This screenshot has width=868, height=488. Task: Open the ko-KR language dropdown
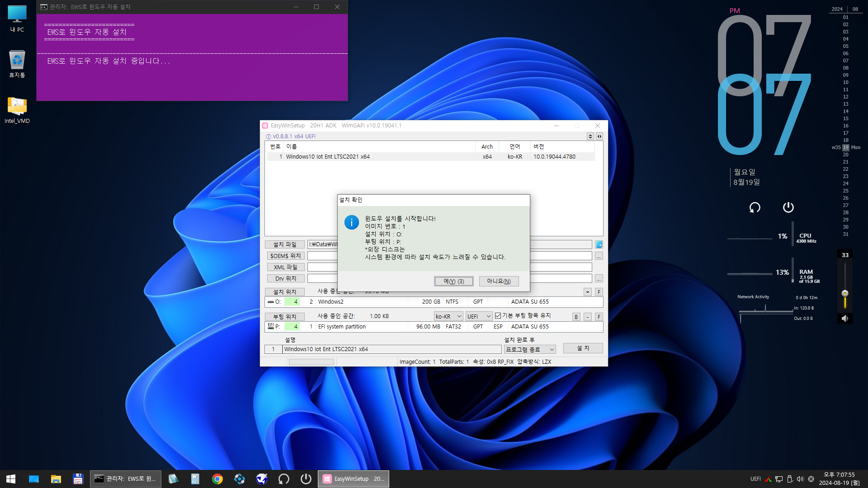[x=448, y=316]
